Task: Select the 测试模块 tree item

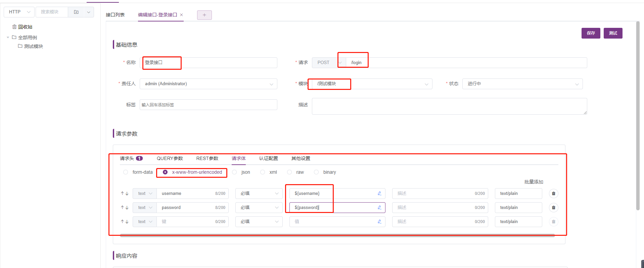Action: [x=34, y=46]
